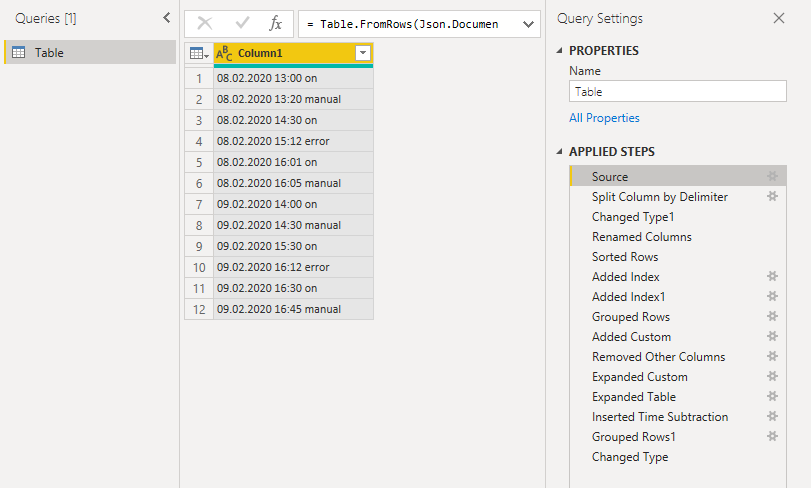The height and width of the screenshot is (488, 811).
Task: Close the Query Settings pane
Action: click(x=778, y=18)
